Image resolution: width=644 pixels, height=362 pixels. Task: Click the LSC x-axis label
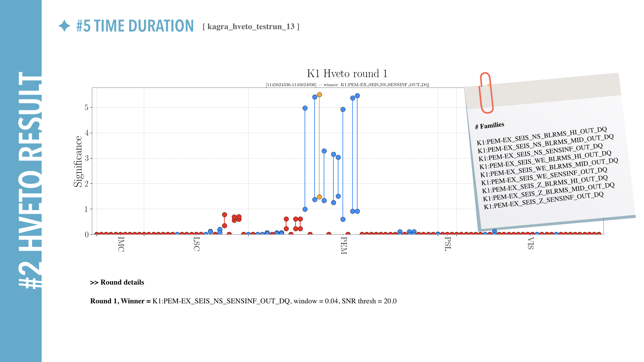[x=197, y=244]
